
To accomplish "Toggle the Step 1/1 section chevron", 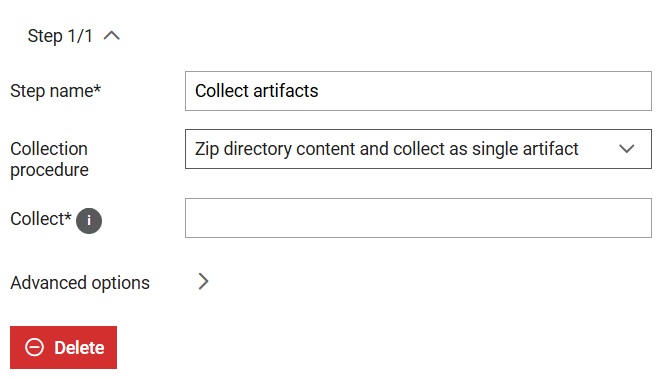I will (112, 36).
